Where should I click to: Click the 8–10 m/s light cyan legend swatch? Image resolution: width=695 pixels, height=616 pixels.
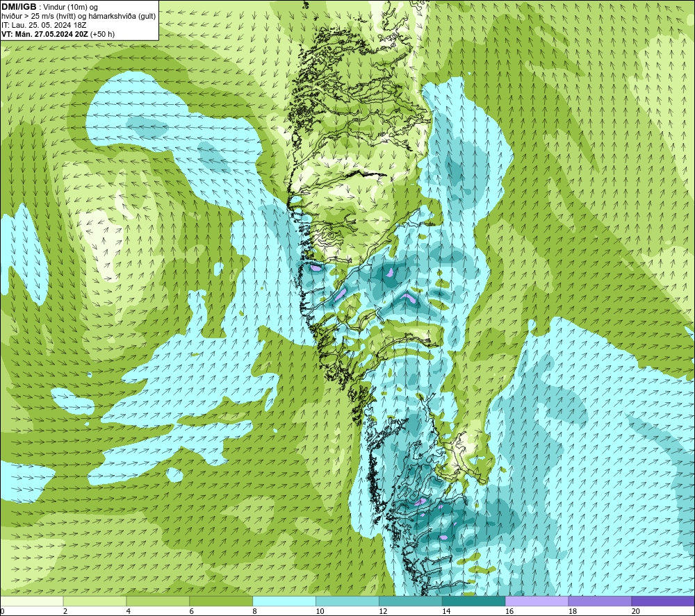coord(284,601)
